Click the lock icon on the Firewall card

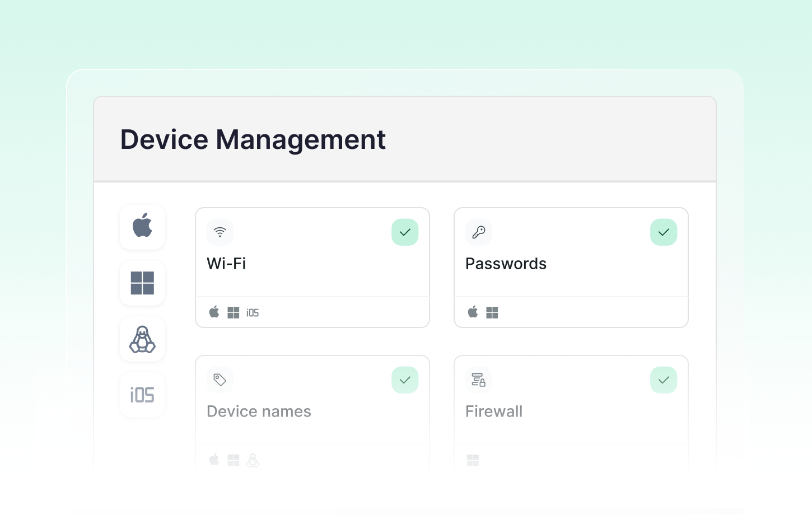pos(478,380)
